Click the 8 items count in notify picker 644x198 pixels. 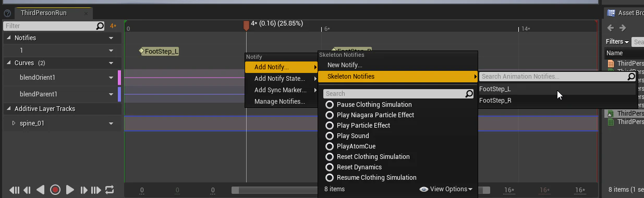pyautogui.click(x=334, y=189)
